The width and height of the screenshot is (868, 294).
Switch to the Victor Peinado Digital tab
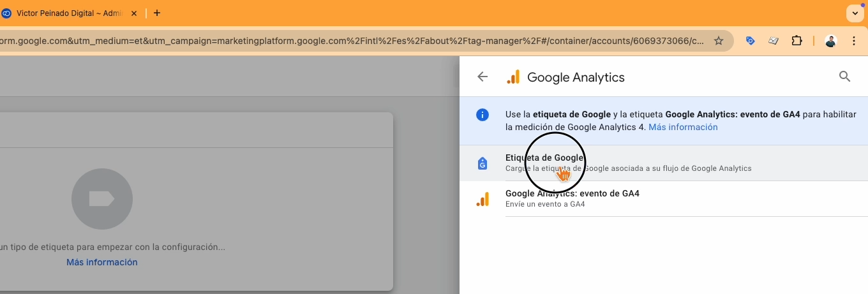[70, 13]
